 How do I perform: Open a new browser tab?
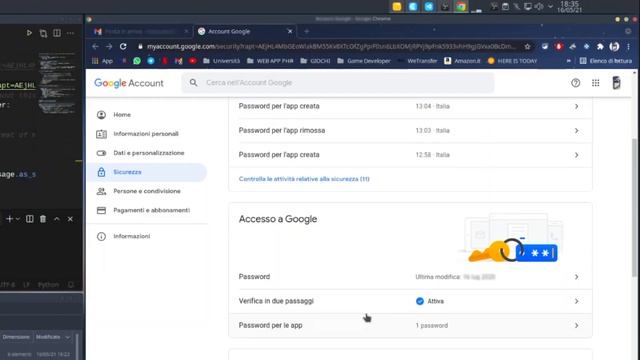pyautogui.click(x=307, y=31)
